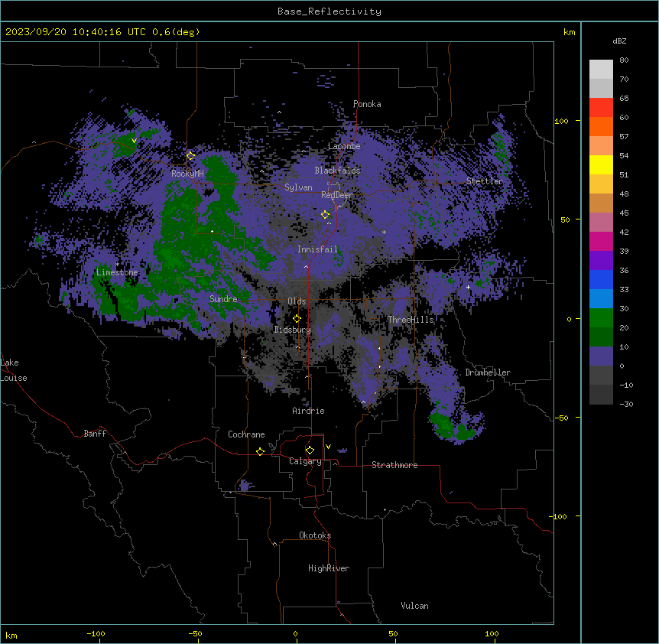Click the Sundre city label

click(223, 299)
